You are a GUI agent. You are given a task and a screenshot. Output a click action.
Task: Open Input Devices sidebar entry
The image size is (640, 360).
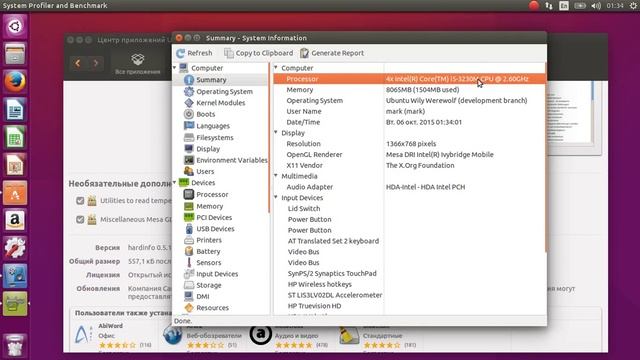pyautogui.click(x=217, y=274)
